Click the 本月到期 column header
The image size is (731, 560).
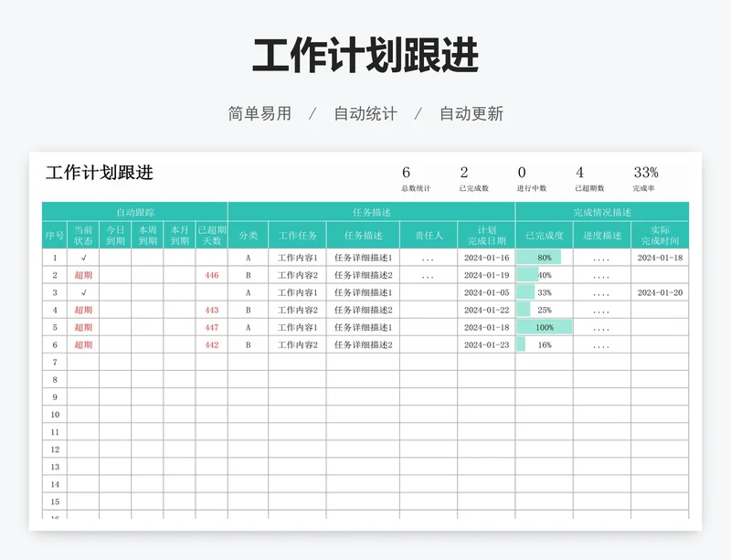click(x=179, y=235)
